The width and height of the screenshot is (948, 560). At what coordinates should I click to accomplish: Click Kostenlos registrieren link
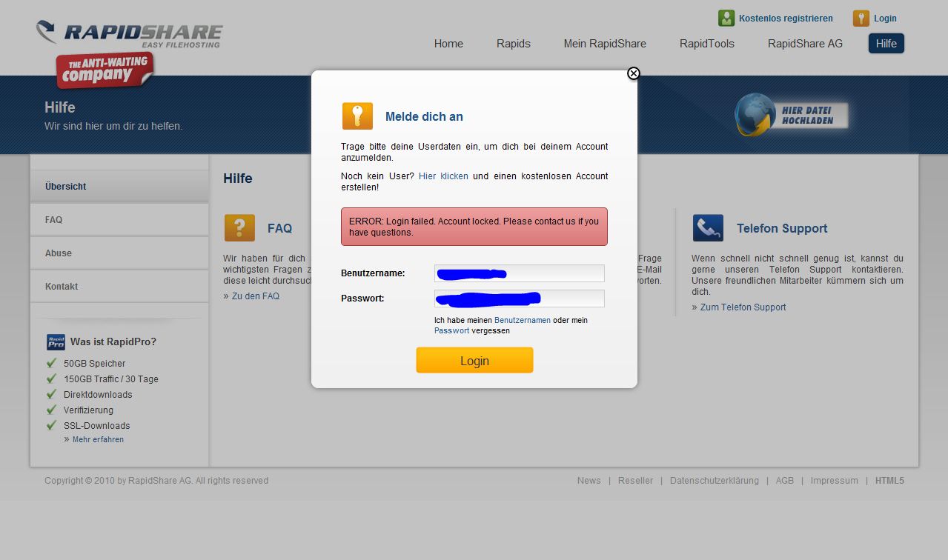(786, 19)
